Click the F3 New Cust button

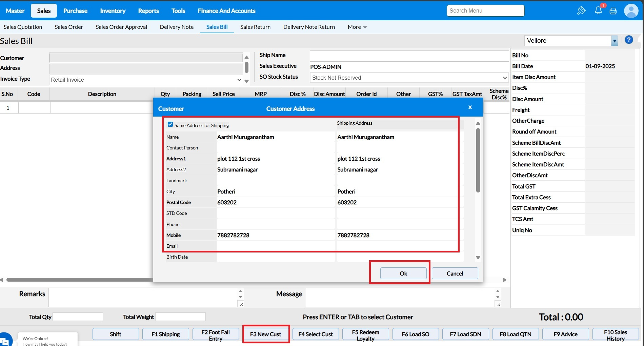(x=266, y=334)
